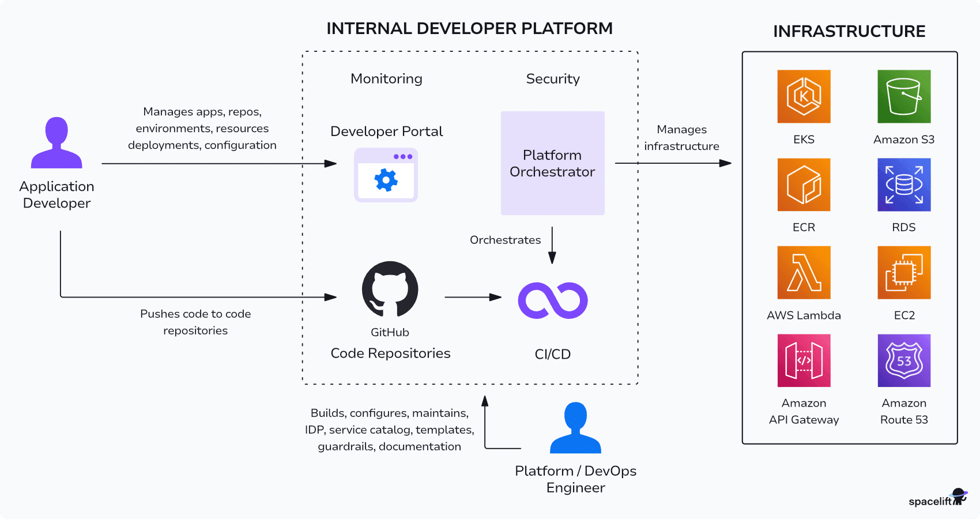Screen dimensions: 980x519
Task: Click the Platform Orchestrator box
Action: click(x=552, y=163)
